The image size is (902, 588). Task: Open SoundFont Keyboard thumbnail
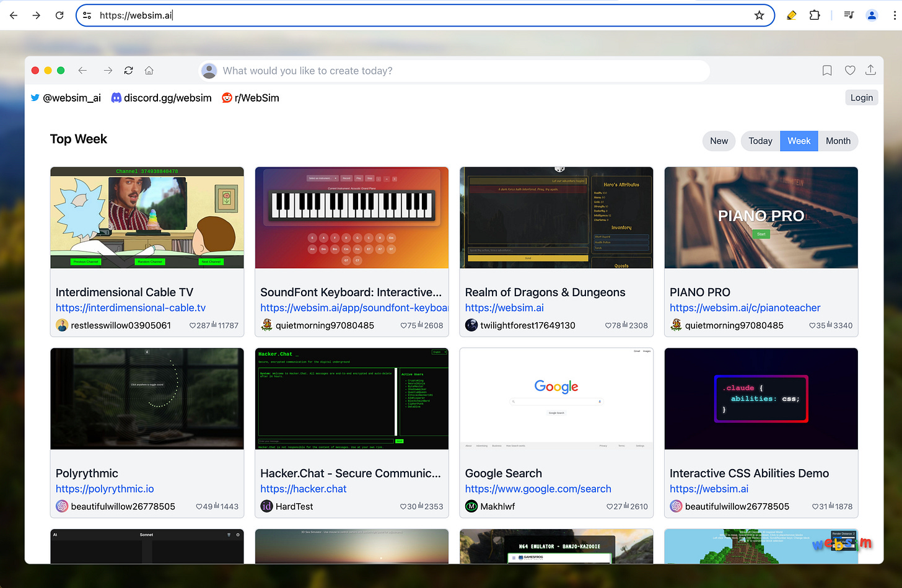[352, 217]
